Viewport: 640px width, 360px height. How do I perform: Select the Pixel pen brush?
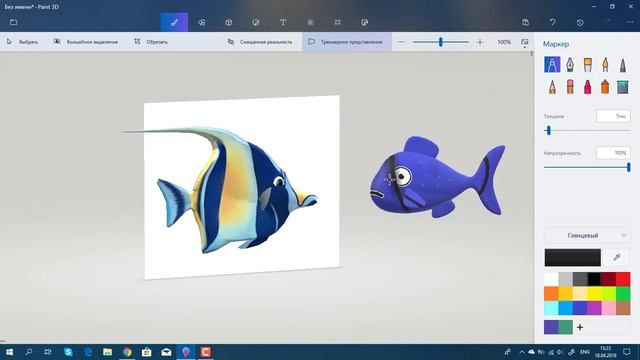click(x=622, y=64)
